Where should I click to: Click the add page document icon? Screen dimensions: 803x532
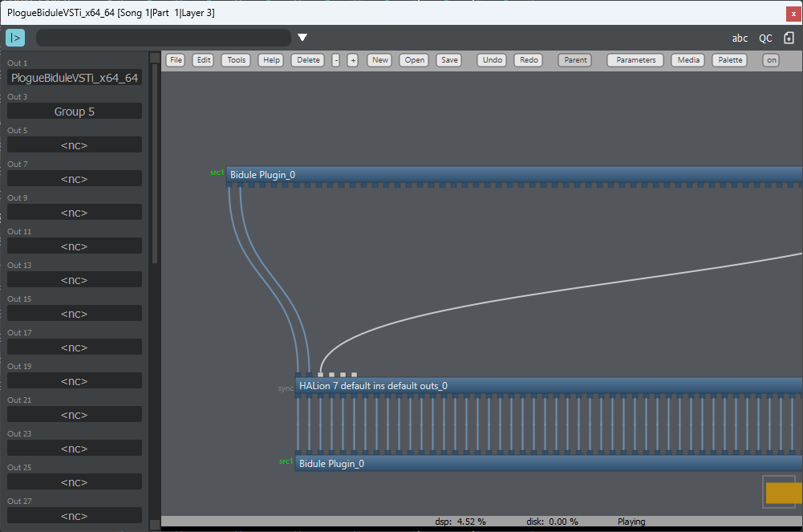(x=789, y=38)
